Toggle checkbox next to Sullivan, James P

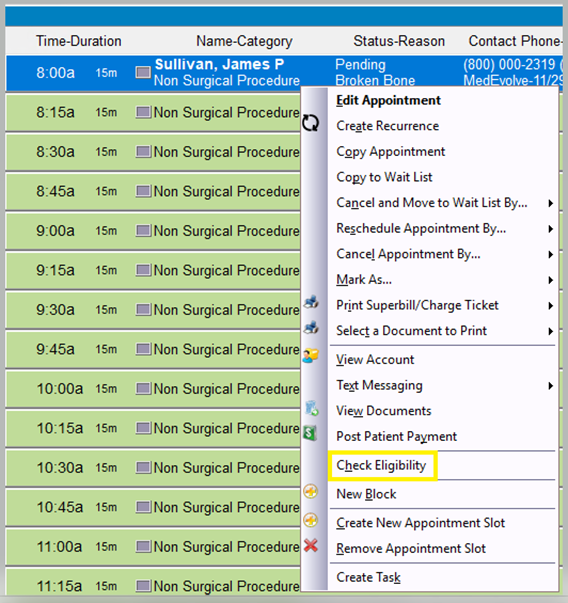point(143,72)
